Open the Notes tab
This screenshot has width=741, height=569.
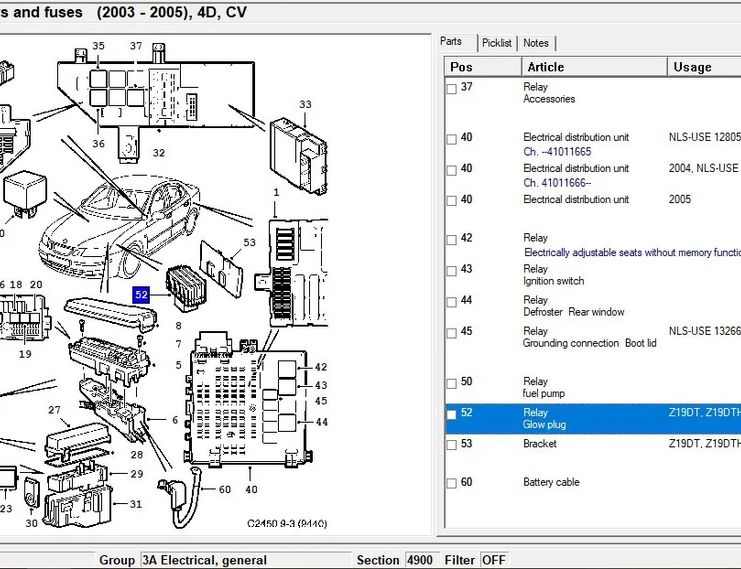click(x=536, y=43)
